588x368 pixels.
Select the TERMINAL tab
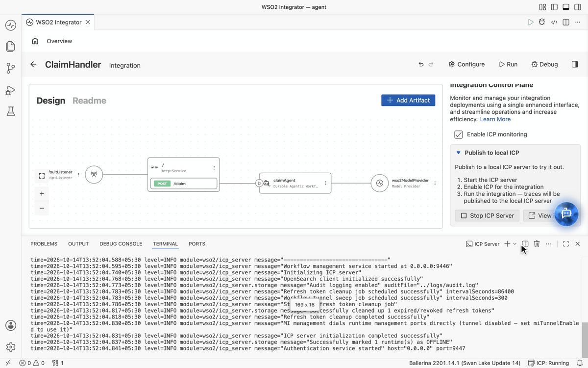click(x=165, y=244)
